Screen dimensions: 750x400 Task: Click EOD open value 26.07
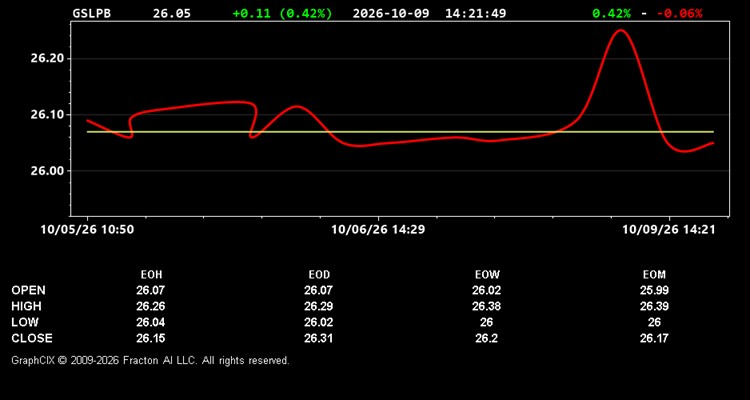click(319, 290)
